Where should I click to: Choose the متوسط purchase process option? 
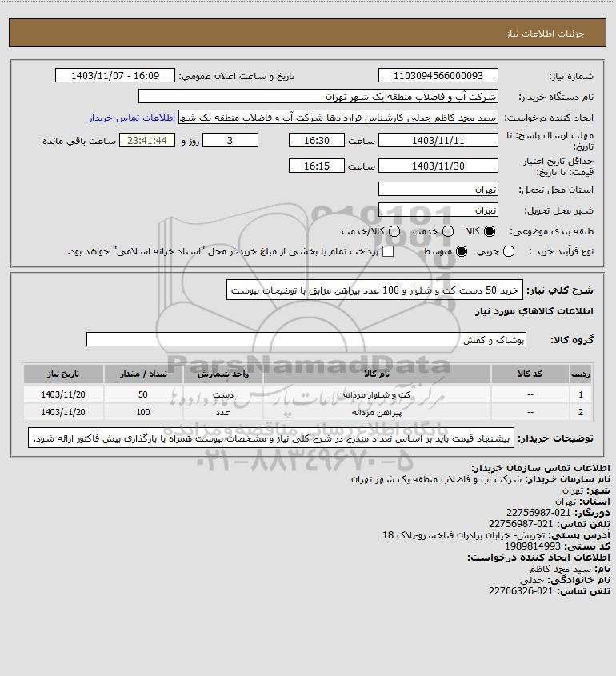pyautogui.click(x=462, y=251)
